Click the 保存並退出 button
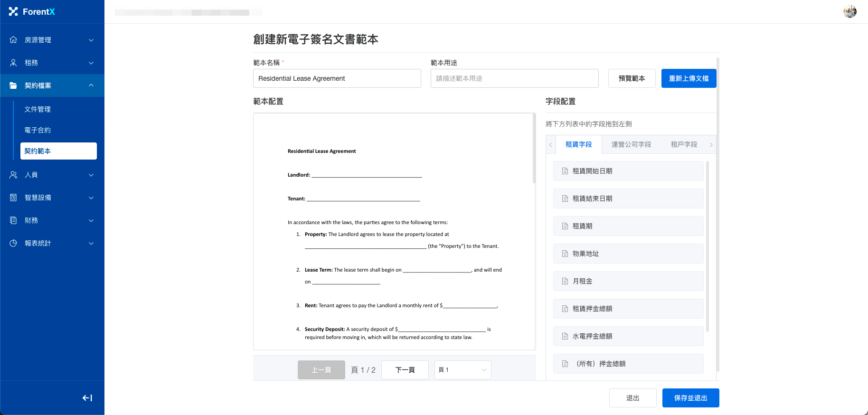The width and height of the screenshot is (868, 415). [x=690, y=398]
